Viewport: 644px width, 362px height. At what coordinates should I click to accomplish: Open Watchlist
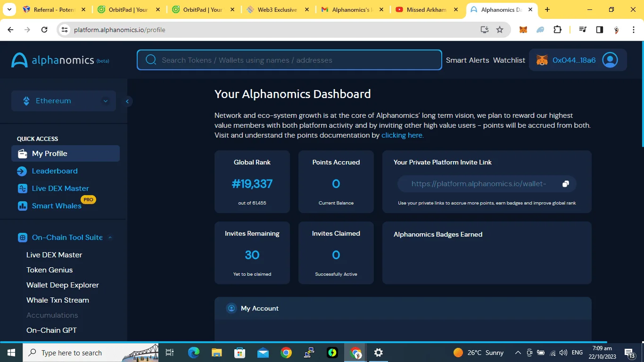point(509,60)
